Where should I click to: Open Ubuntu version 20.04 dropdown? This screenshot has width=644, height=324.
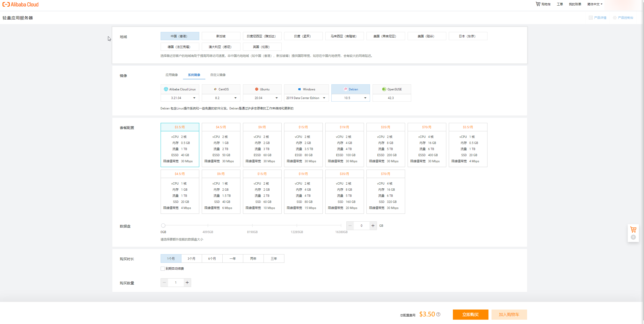[x=262, y=98]
